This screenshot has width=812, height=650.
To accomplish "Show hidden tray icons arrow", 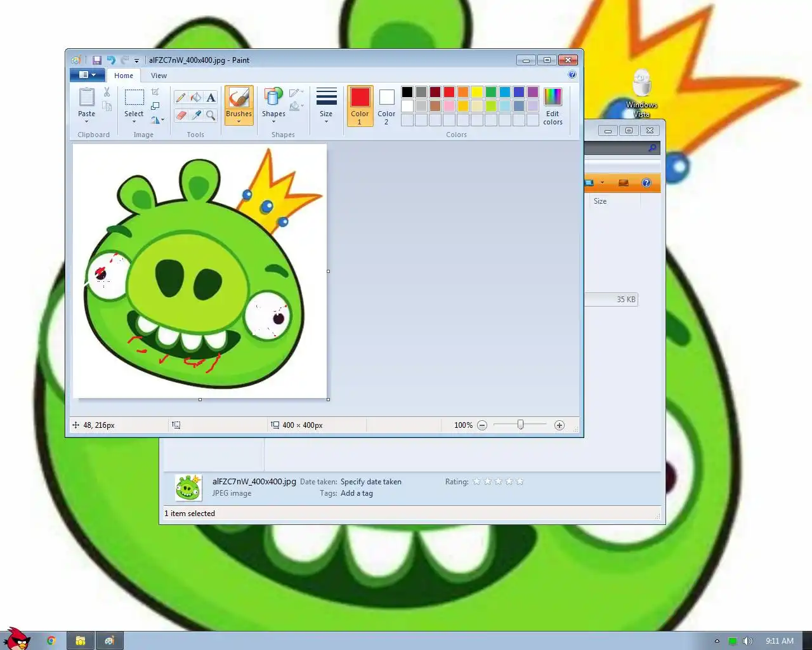I will (717, 641).
